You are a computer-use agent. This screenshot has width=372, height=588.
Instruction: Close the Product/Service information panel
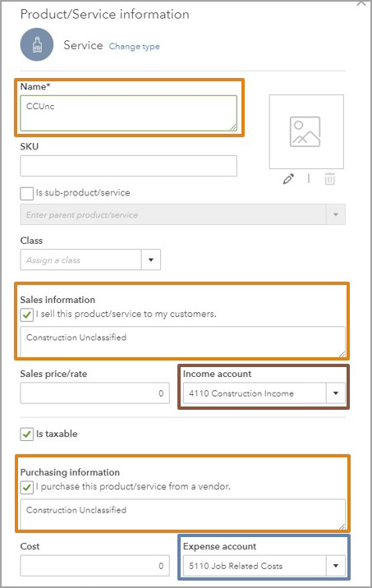[361, 3]
